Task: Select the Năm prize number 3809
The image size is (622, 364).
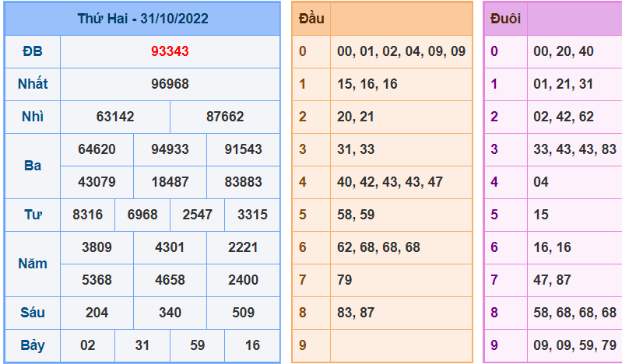Action: 97,247
